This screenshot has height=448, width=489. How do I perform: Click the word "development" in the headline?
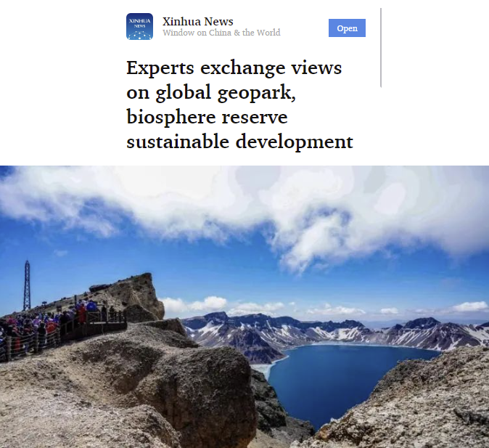(x=294, y=142)
